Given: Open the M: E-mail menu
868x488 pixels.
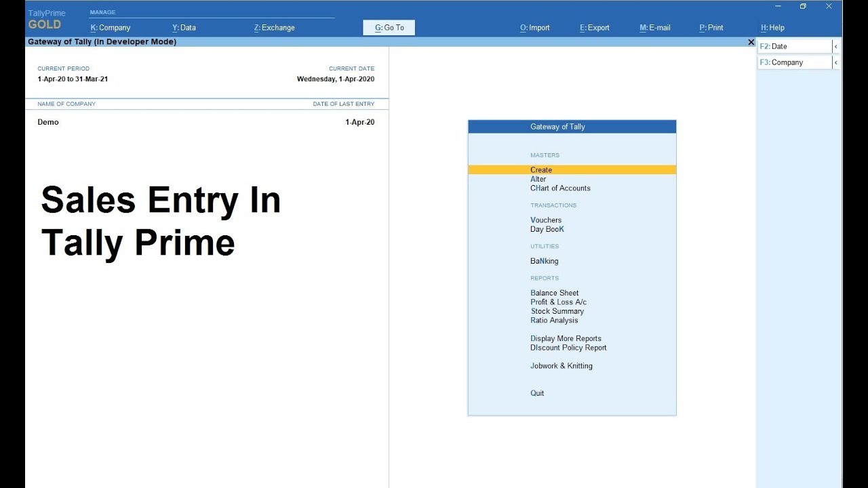Looking at the screenshot, I should [655, 28].
